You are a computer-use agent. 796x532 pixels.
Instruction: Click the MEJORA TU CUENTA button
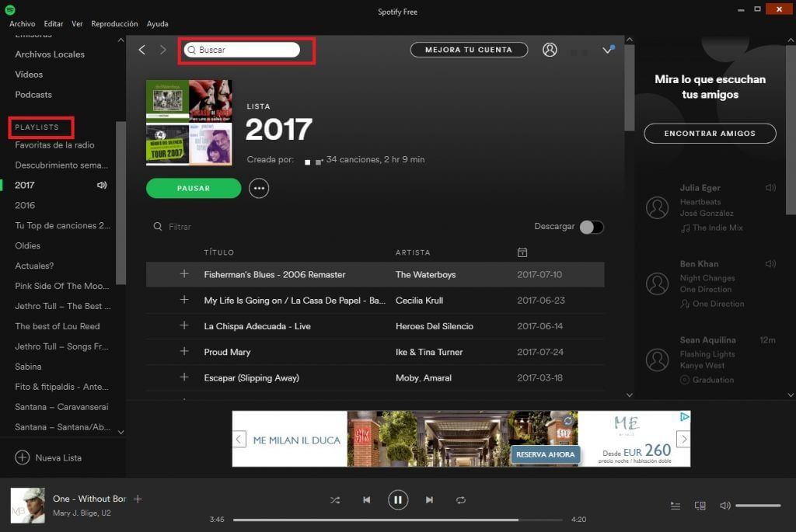click(x=469, y=50)
